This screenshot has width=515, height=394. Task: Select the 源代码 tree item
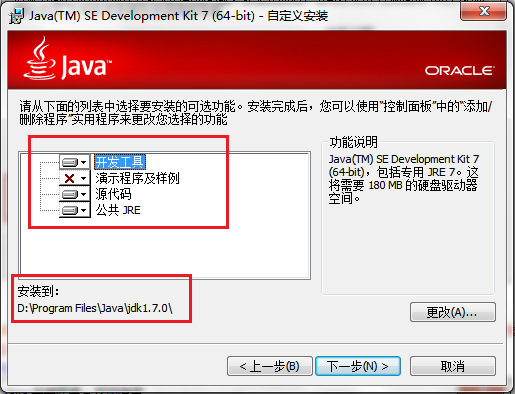[113, 194]
